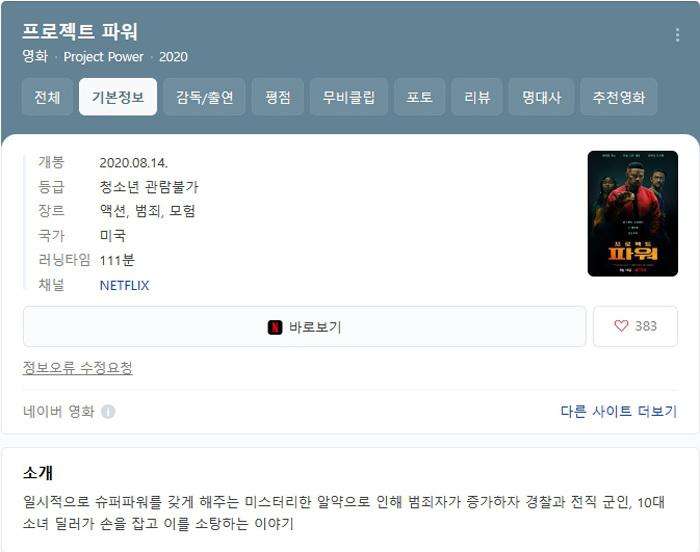Click the heart like icon
The width and height of the screenshot is (700, 552).
(x=621, y=326)
